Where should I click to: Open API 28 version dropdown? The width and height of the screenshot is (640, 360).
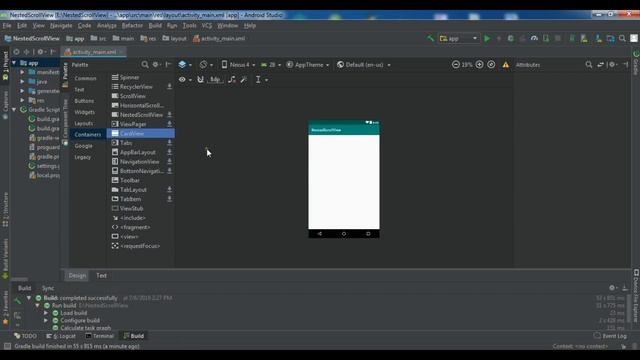coord(271,64)
